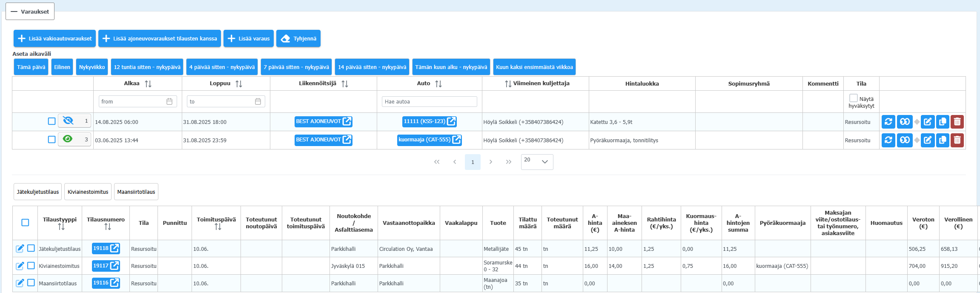Viewport: 980px width, 293px height.
Task: Open the calendar icon in Alkaa filter
Action: 169,101
